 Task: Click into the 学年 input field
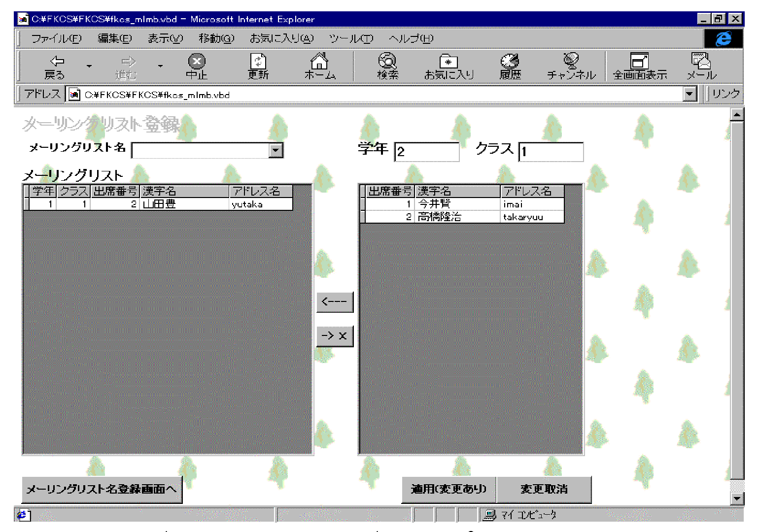(427, 152)
